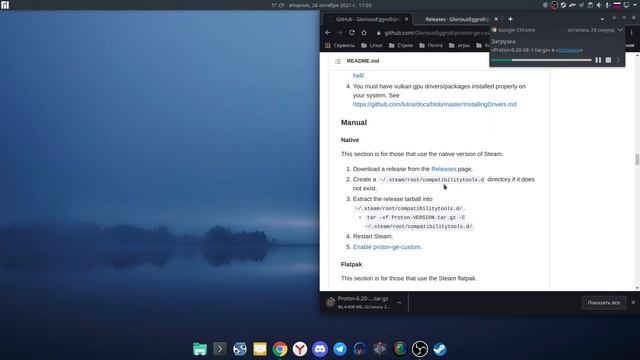Open the Загрузки folder link in the notification

pyautogui.click(x=569, y=50)
